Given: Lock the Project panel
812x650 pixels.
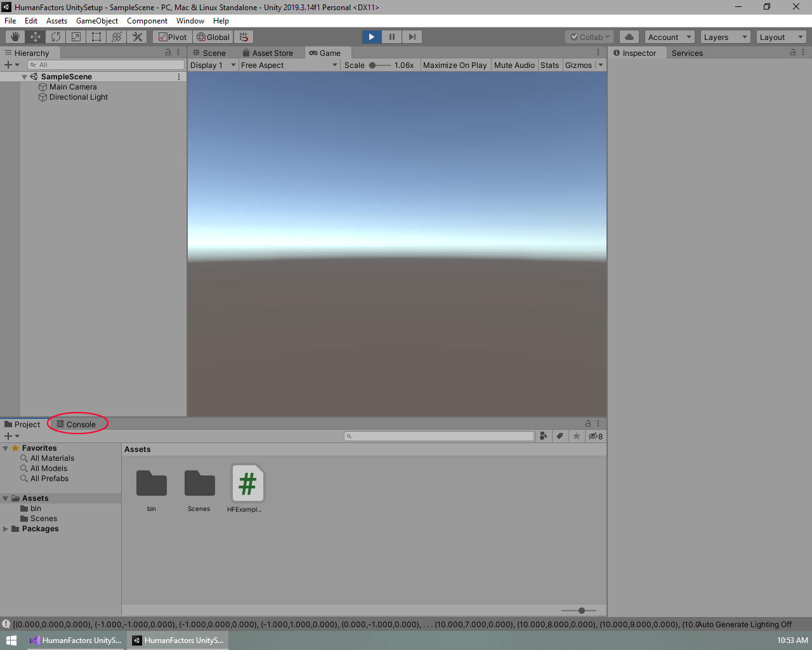Looking at the screenshot, I should click(x=588, y=423).
